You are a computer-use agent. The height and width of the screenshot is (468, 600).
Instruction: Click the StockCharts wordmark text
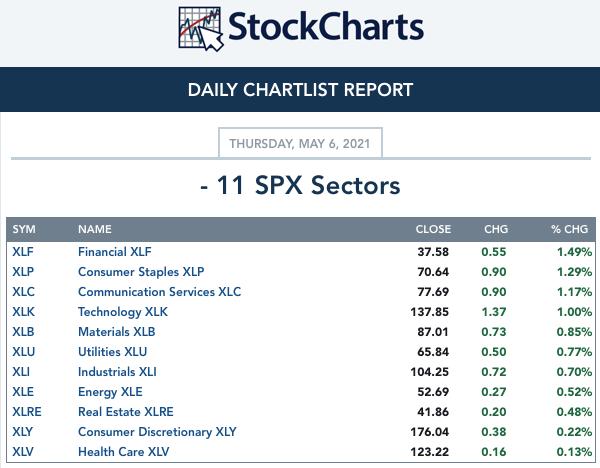coord(326,27)
